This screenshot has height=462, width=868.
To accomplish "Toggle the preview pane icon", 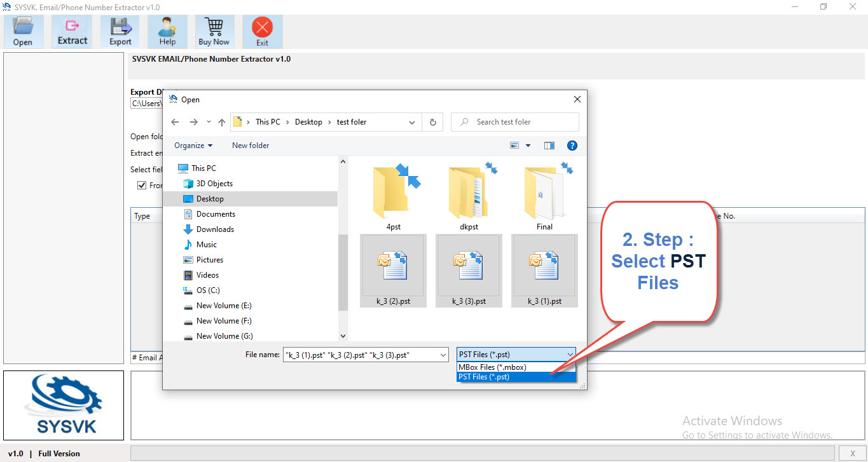I will click(x=549, y=146).
